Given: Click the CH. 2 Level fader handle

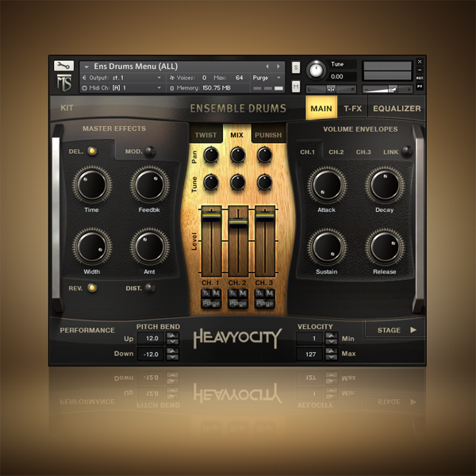Looking at the screenshot, I should point(239,220).
